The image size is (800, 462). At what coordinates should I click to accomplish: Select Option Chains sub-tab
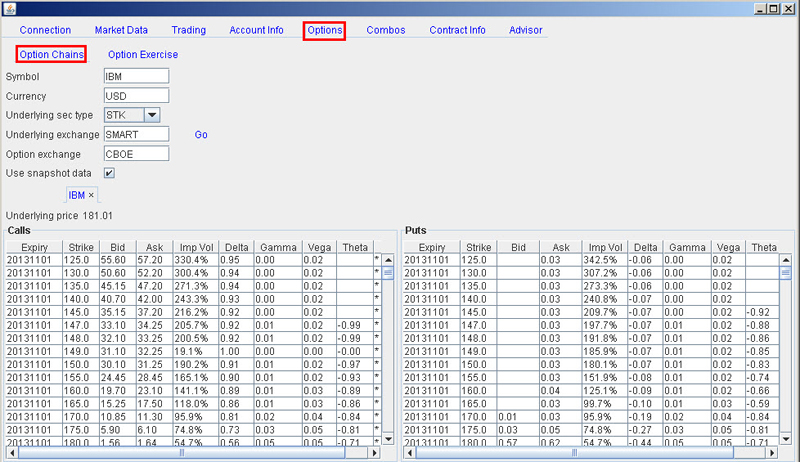click(51, 54)
